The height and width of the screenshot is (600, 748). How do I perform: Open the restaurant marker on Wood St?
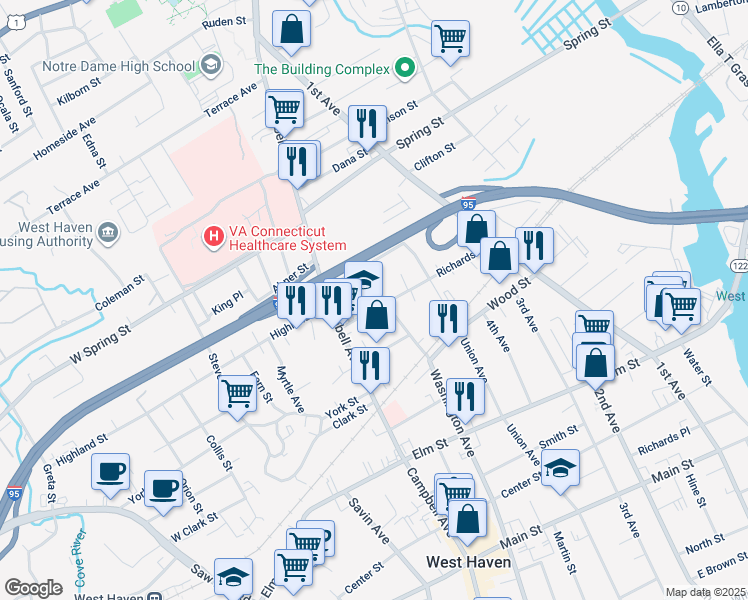tap(534, 249)
